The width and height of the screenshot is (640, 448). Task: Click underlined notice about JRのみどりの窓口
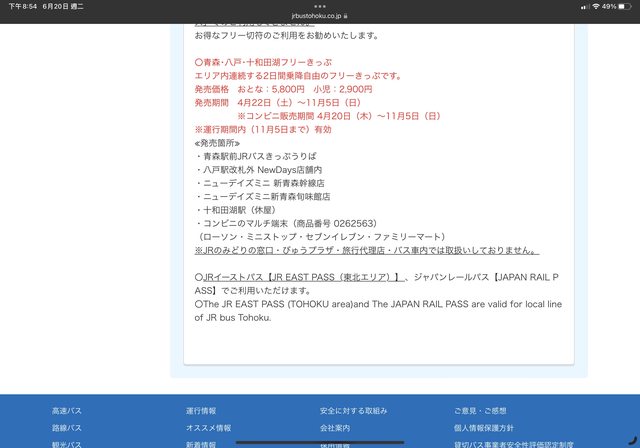366,250
